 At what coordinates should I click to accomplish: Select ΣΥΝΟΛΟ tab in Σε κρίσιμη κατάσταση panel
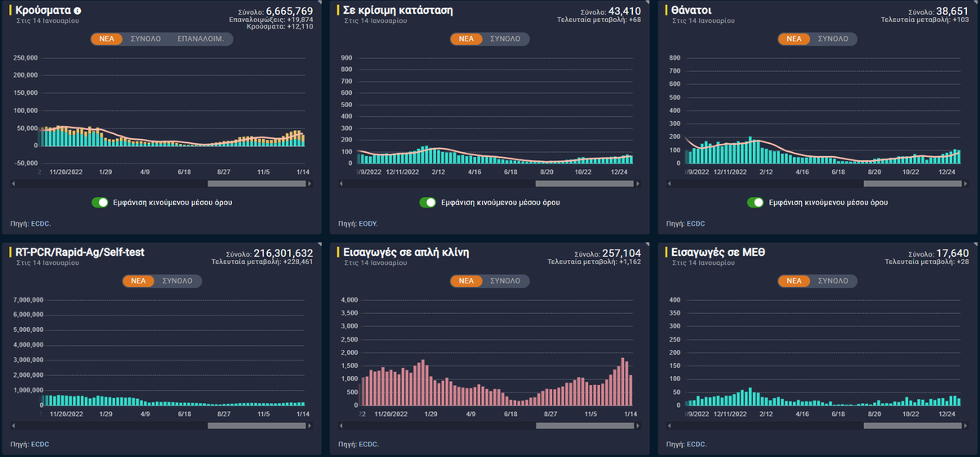[x=506, y=38]
